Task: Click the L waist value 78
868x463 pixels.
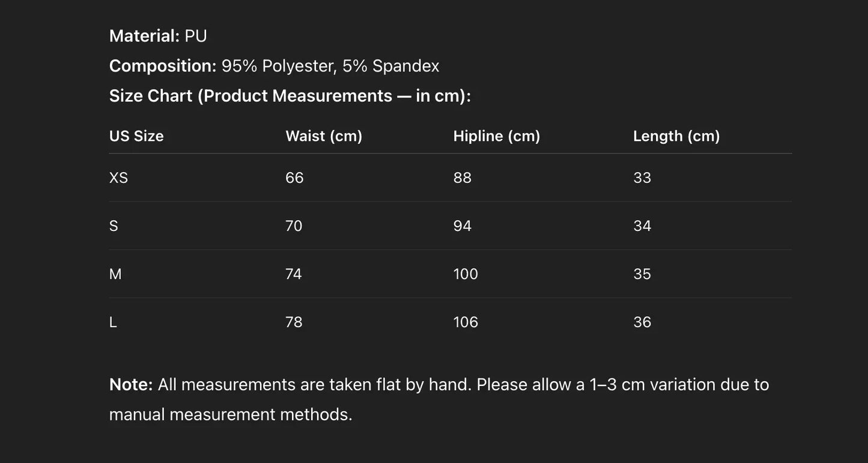Action: click(x=294, y=322)
